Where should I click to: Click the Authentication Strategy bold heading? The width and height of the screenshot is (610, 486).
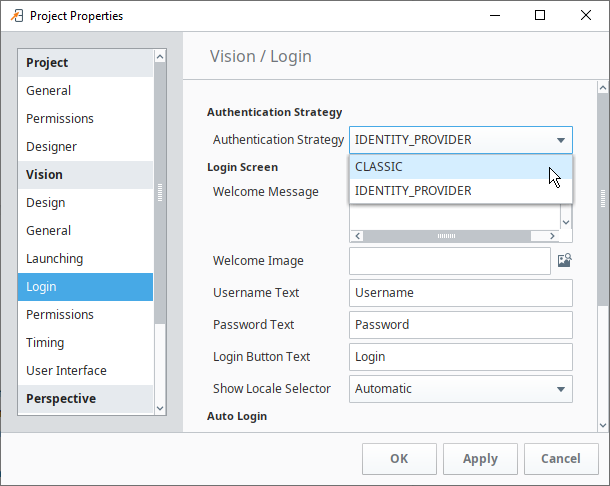275,112
